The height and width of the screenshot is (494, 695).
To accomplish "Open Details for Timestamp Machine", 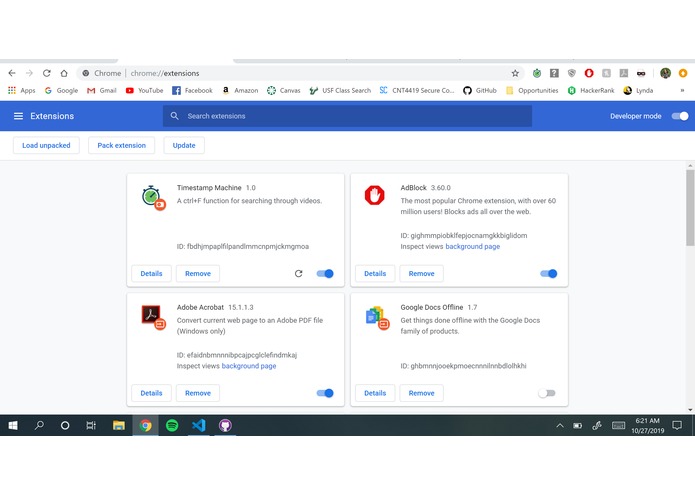I will click(x=151, y=273).
